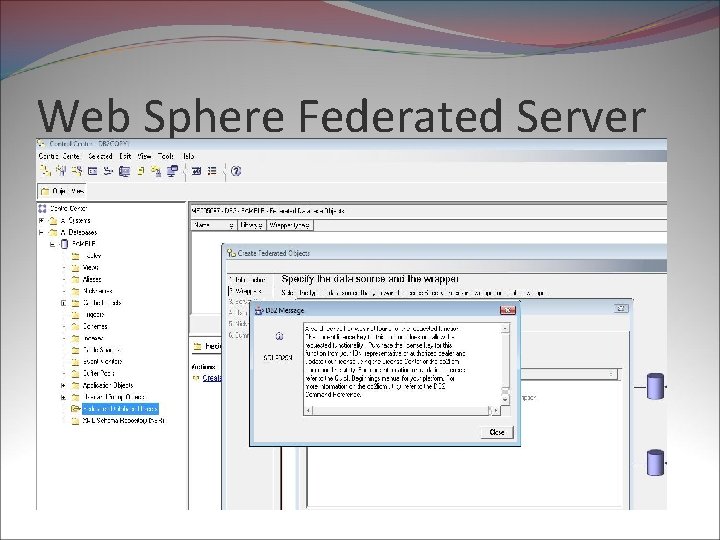Click the horizontal scrollbar track in message
Viewport: 720px width, 540px height.
click(x=401, y=410)
